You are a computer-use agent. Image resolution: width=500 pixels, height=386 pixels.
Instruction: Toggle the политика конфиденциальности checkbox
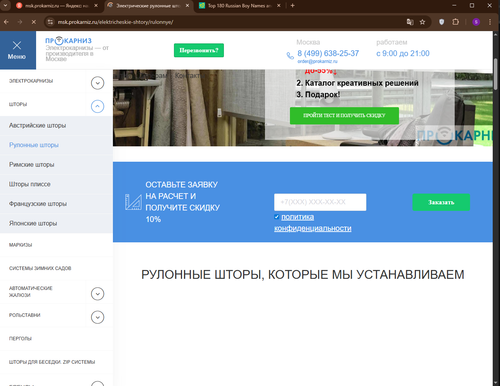coord(277,217)
